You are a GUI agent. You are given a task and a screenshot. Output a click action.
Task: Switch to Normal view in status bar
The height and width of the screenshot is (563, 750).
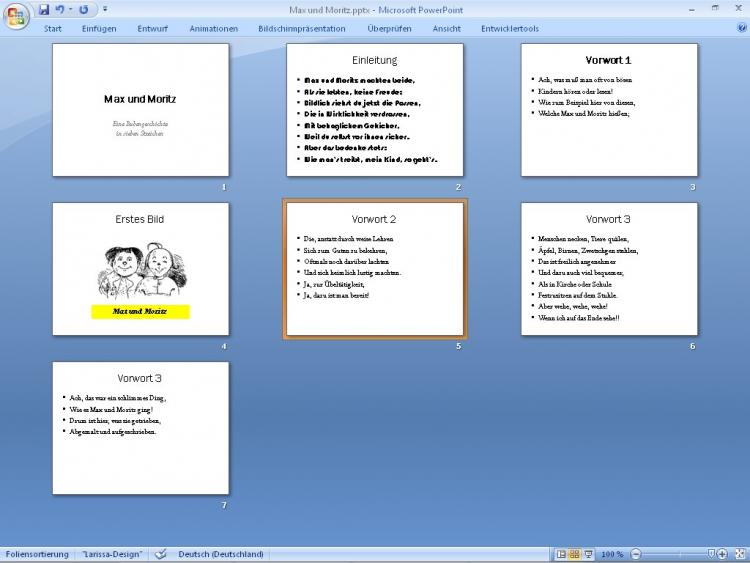point(561,554)
